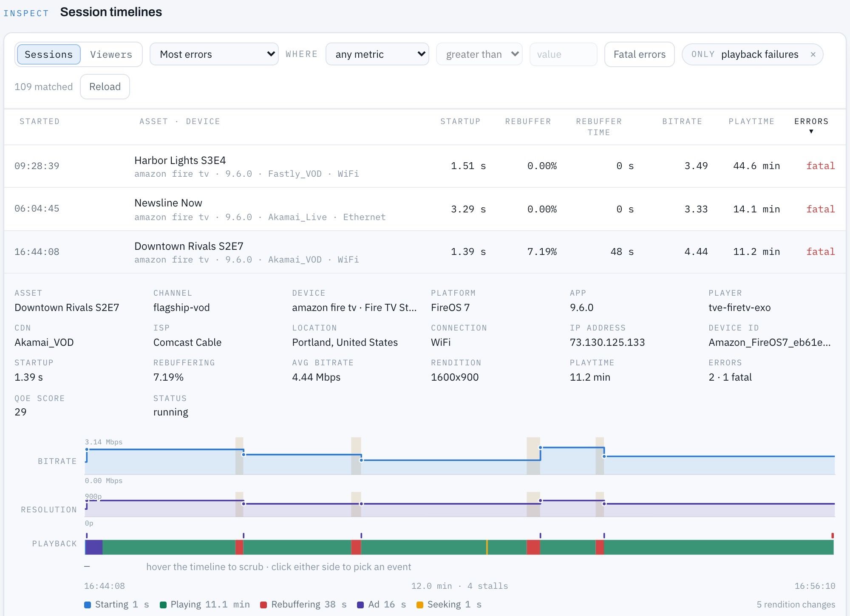850x616 pixels.
Task: Click the IP address 73.130.125.133
Action: click(607, 342)
